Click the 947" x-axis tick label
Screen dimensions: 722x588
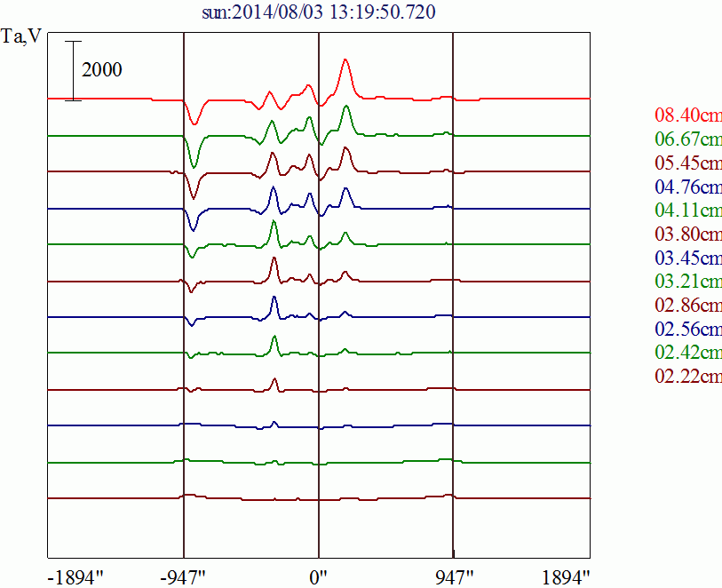point(455,577)
